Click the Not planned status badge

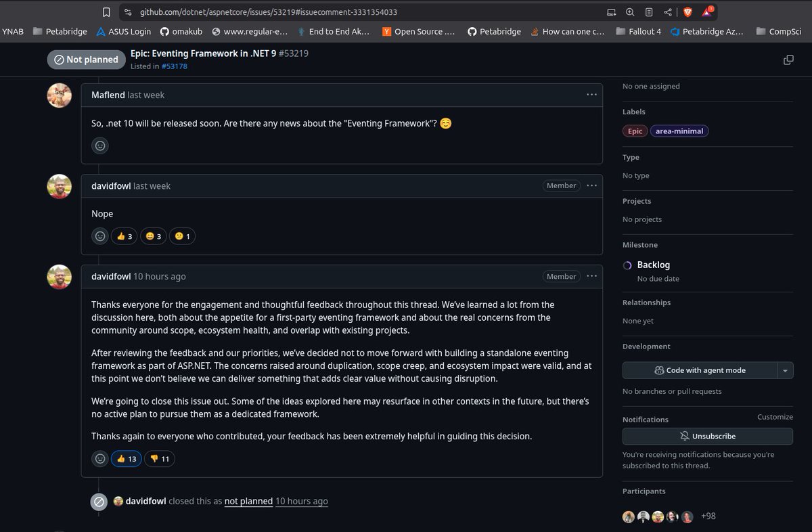click(87, 60)
